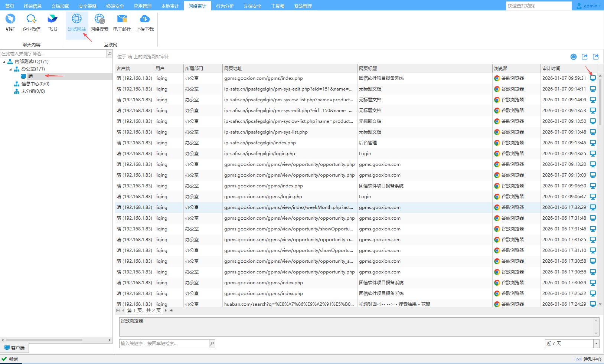Open the 上传下载 audit icon

tap(145, 22)
